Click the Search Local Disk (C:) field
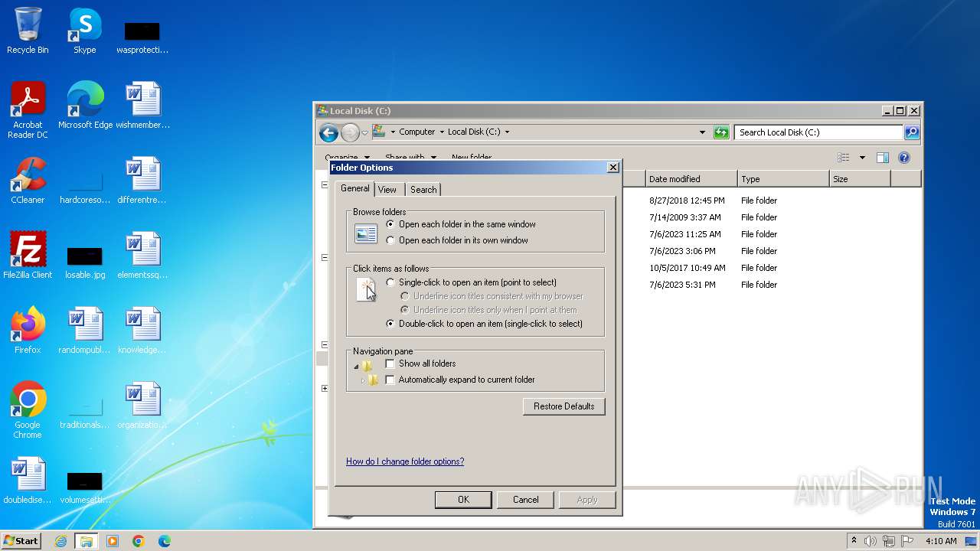The height and width of the screenshot is (551, 980). pyautogui.click(x=818, y=132)
